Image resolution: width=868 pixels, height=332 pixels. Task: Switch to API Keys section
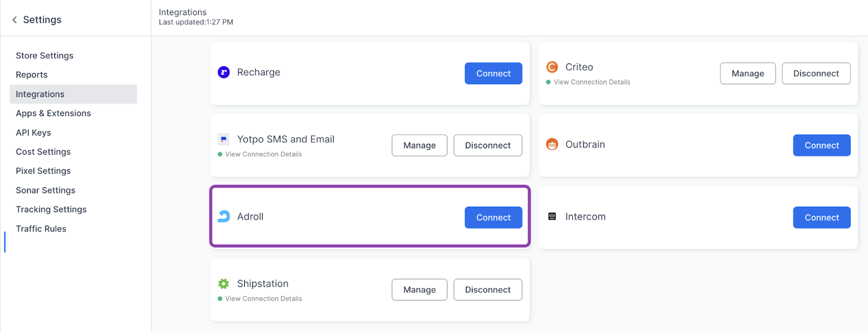tap(34, 133)
